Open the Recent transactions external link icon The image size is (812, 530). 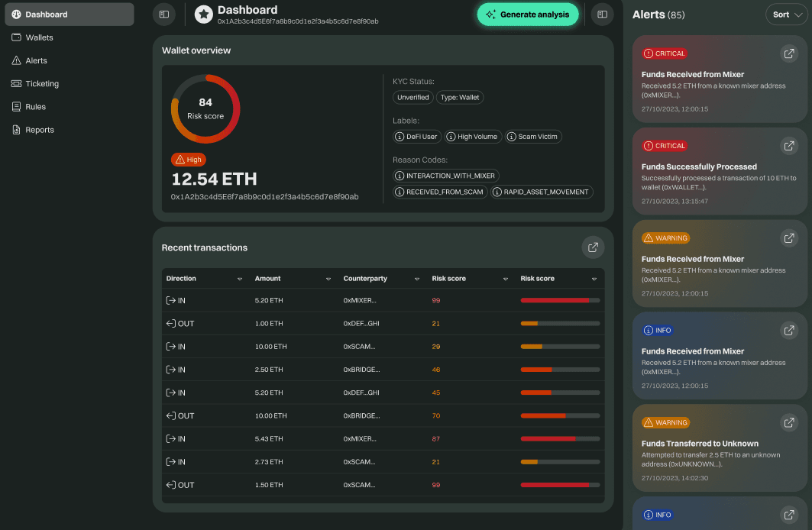[x=593, y=247]
